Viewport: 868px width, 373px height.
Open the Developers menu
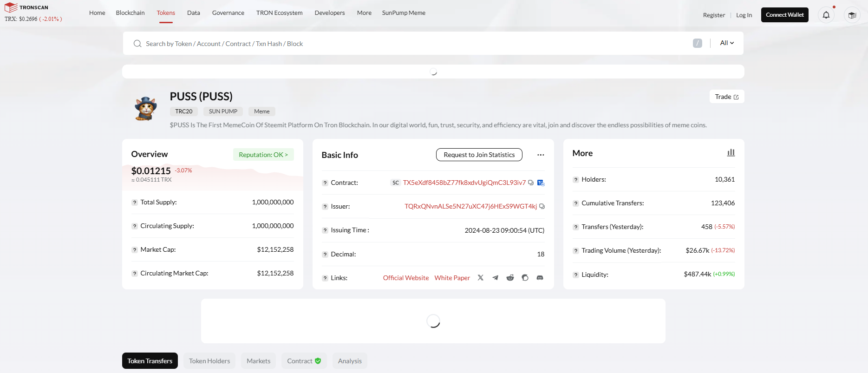(330, 13)
